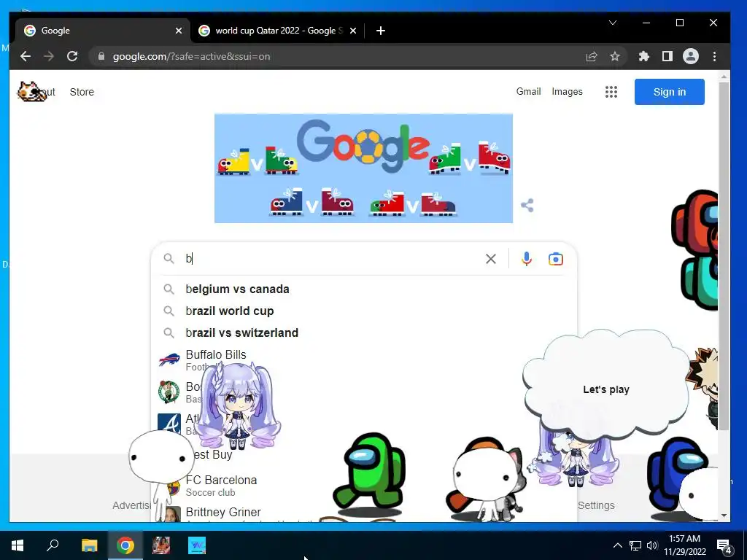This screenshot has width=747, height=560.
Task: Open the notification center icon
Action: (724, 545)
